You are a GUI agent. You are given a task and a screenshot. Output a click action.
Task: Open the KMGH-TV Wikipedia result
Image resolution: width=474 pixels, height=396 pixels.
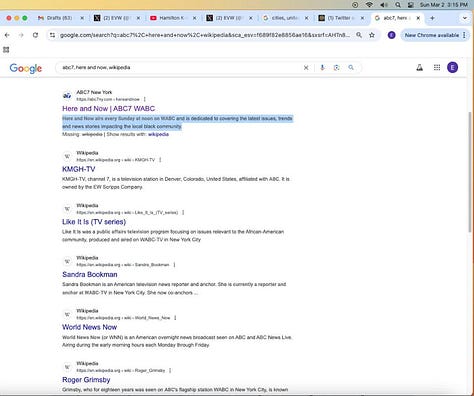point(78,169)
